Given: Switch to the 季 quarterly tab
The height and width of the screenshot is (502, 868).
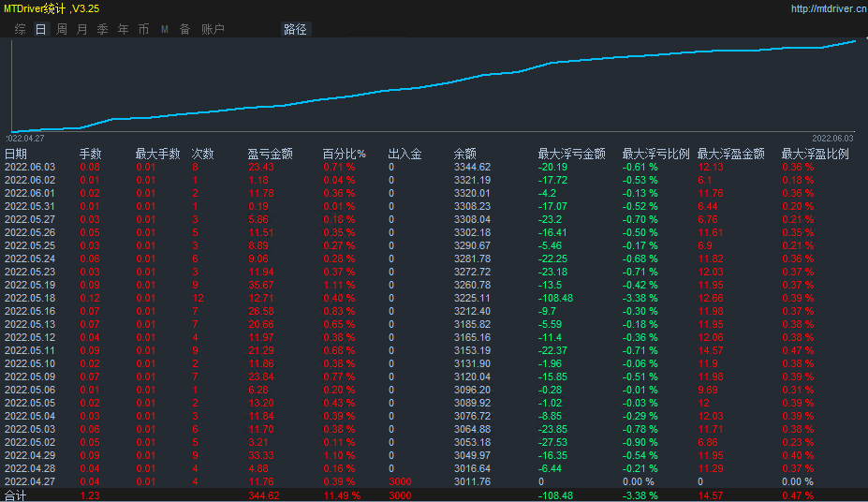Looking at the screenshot, I should (102, 29).
